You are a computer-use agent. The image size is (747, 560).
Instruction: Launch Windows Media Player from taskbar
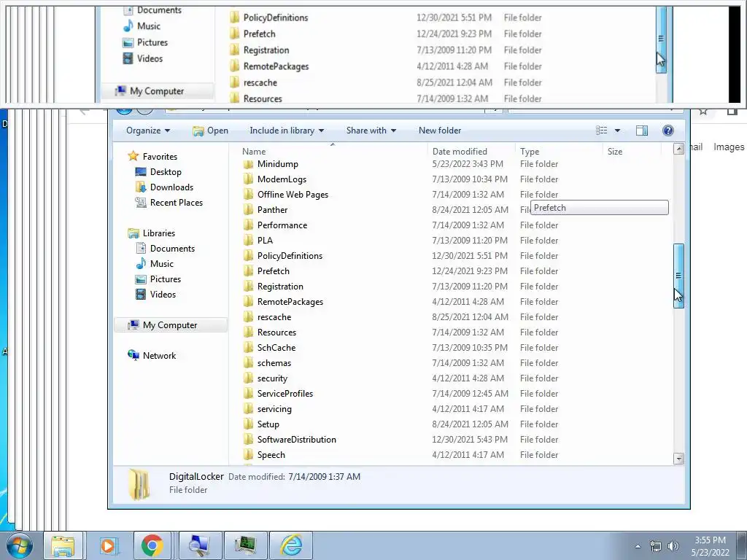[108, 545]
